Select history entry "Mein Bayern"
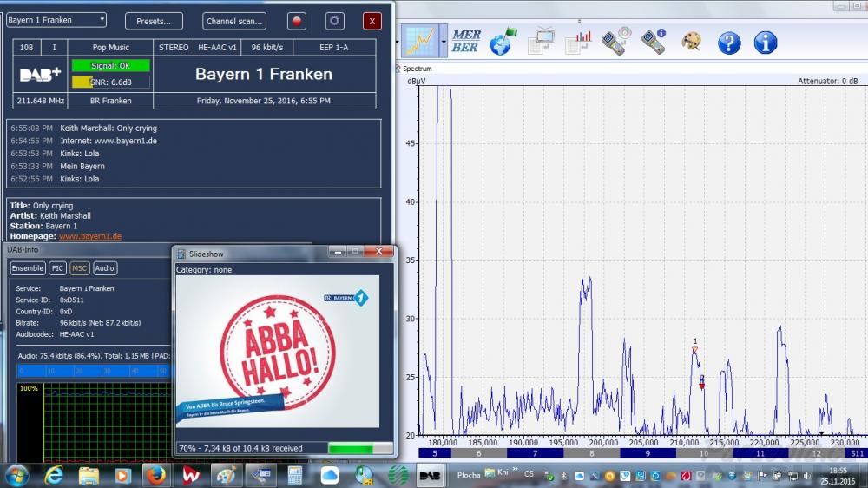Screen dimensions: 868x488 (82, 166)
